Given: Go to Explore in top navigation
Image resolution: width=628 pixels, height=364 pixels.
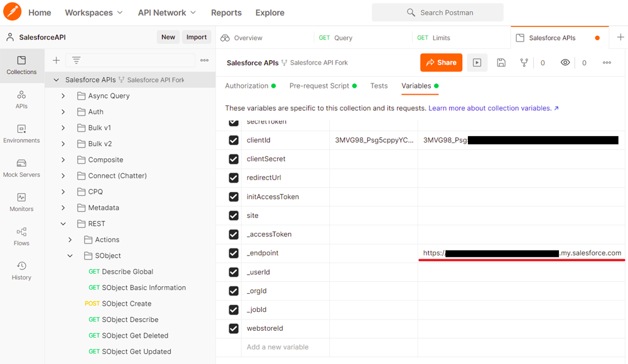Looking at the screenshot, I should coord(270,13).
